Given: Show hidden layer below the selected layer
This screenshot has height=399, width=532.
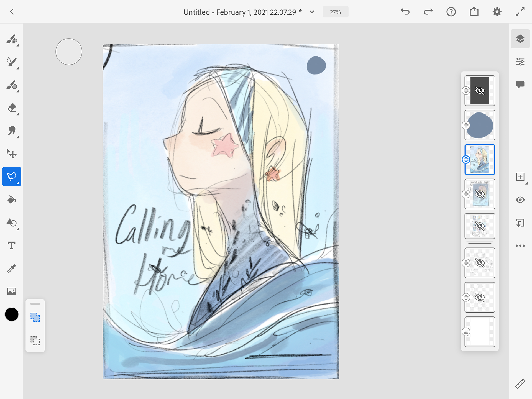Looking at the screenshot, I should pos(480,194).
